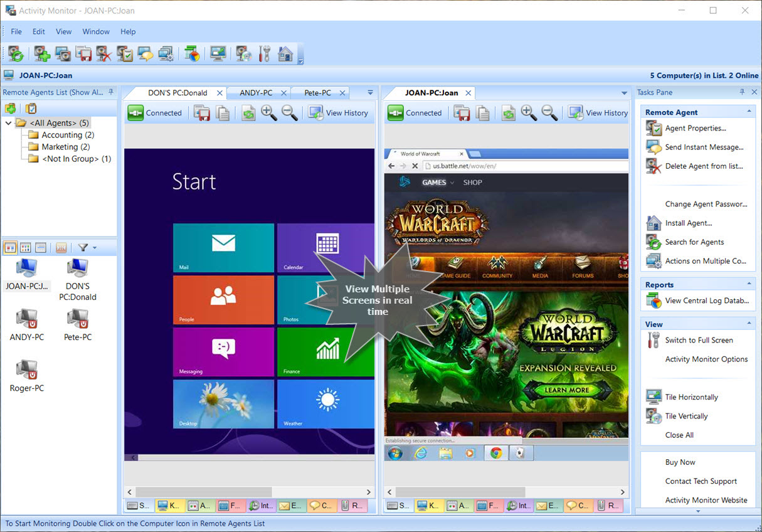Open the Window menu
Image resolution: width=762 pixels, height=532 pixels.
point(96,31)
